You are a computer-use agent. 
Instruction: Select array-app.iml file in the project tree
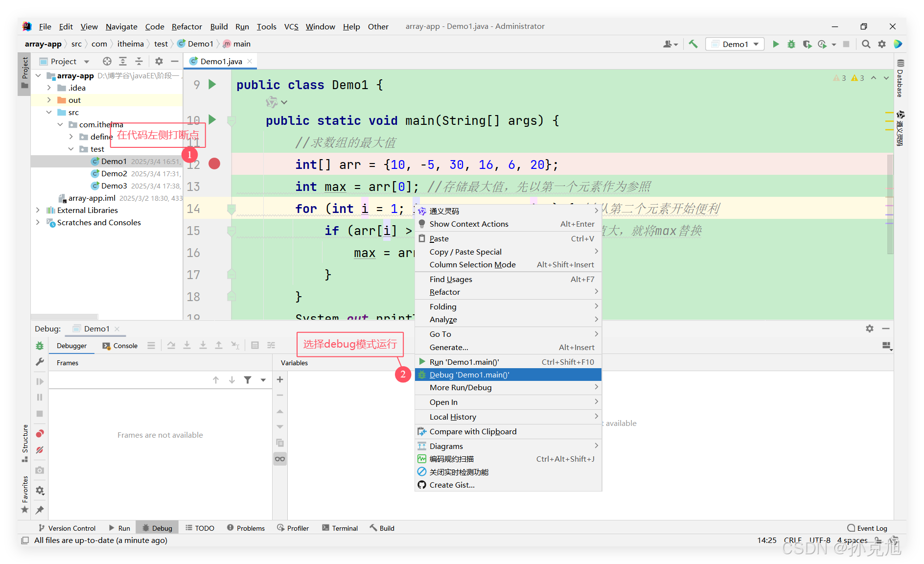92,198
